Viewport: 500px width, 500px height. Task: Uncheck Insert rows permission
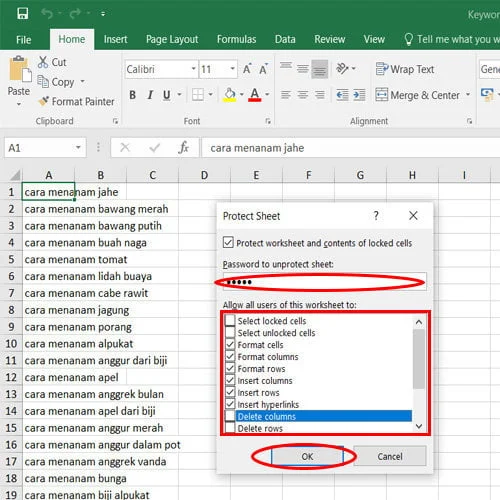click(x=230, y=392)
